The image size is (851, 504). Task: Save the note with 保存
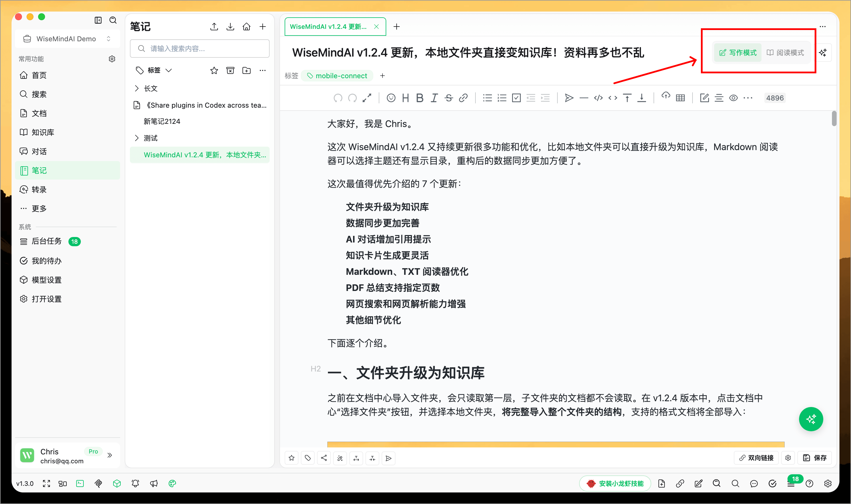pyautogui.click(x=814, y=458)
